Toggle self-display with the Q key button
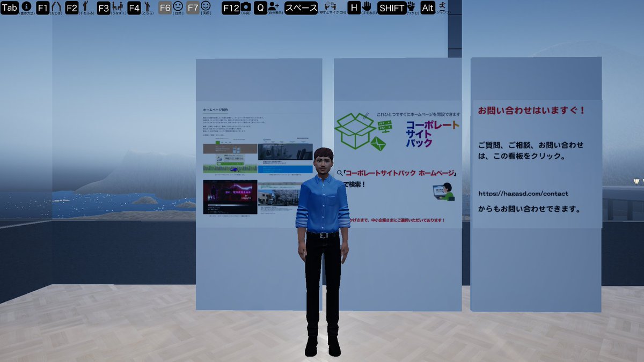 click(260, 8)
